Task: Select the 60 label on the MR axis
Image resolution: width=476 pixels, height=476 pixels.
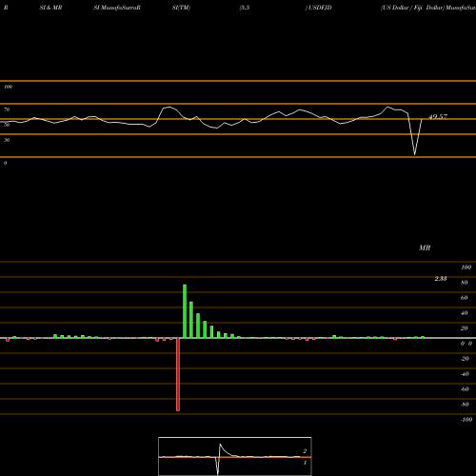Action: coord(465,298)
